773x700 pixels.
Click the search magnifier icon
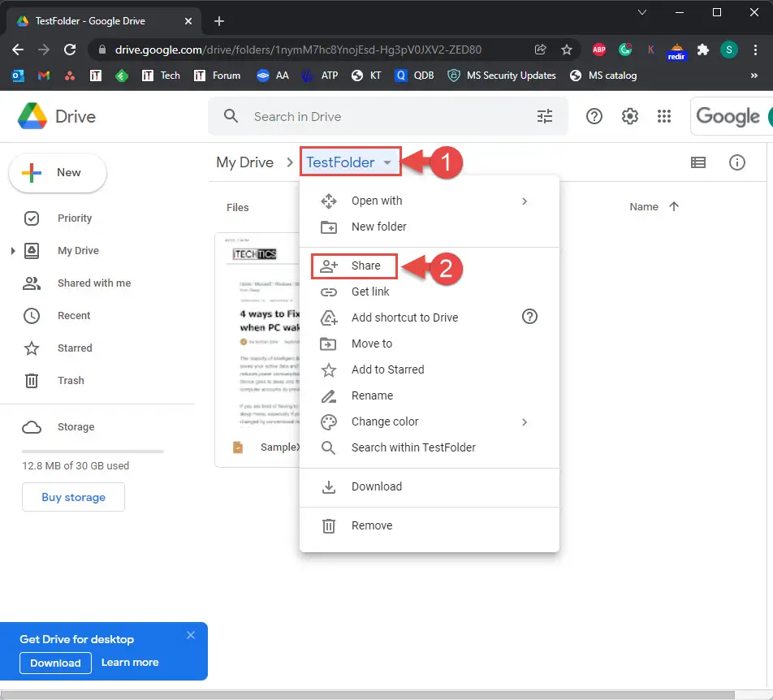click(231, 116)
